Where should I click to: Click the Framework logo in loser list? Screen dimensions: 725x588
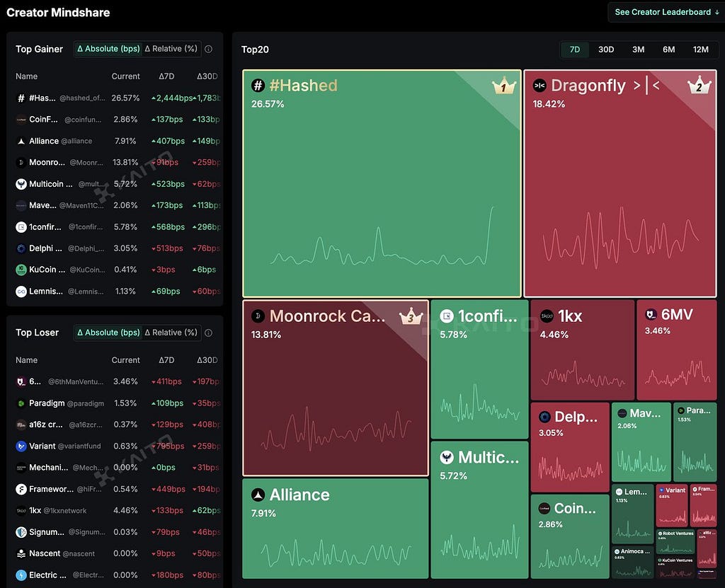pyautogui.click(x=21, y=489)
